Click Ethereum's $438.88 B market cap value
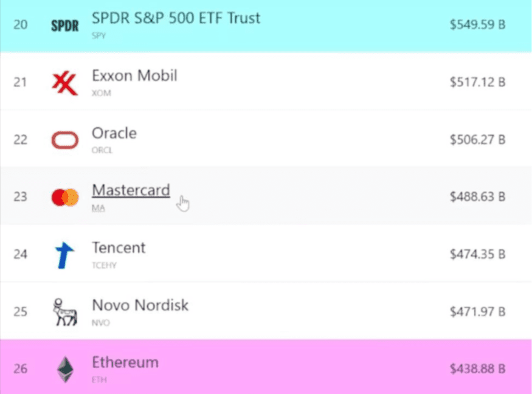Screen dimensions: 532x394 coord(477,368)
